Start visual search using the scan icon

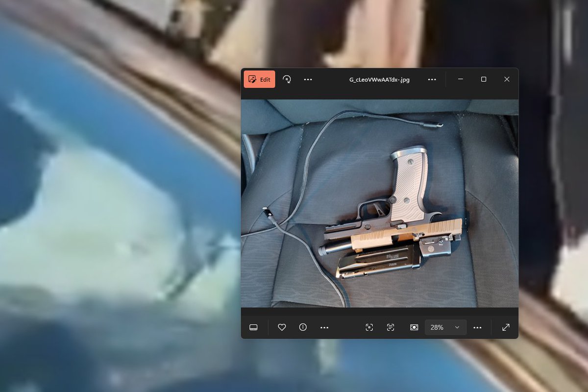pyautogui.click(x=369, y=327)
